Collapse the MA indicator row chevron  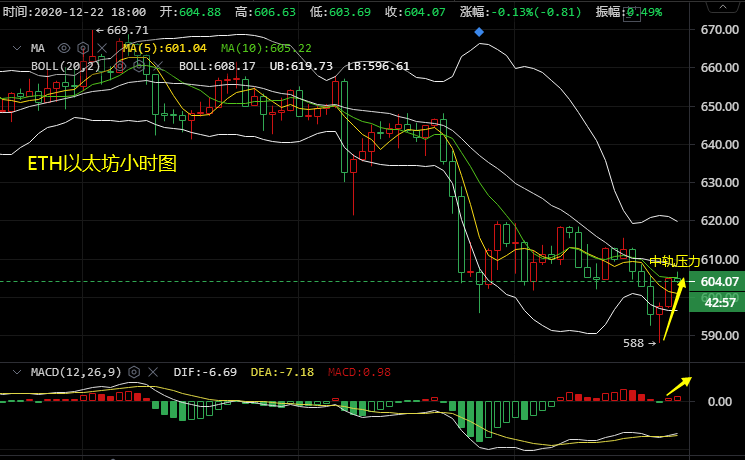click(16, 48)
